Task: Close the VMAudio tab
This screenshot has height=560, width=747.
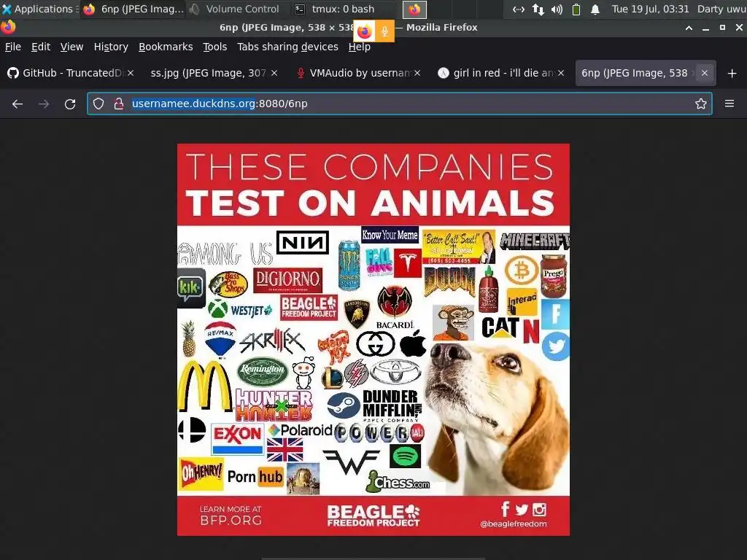Action: coord(417,73)
